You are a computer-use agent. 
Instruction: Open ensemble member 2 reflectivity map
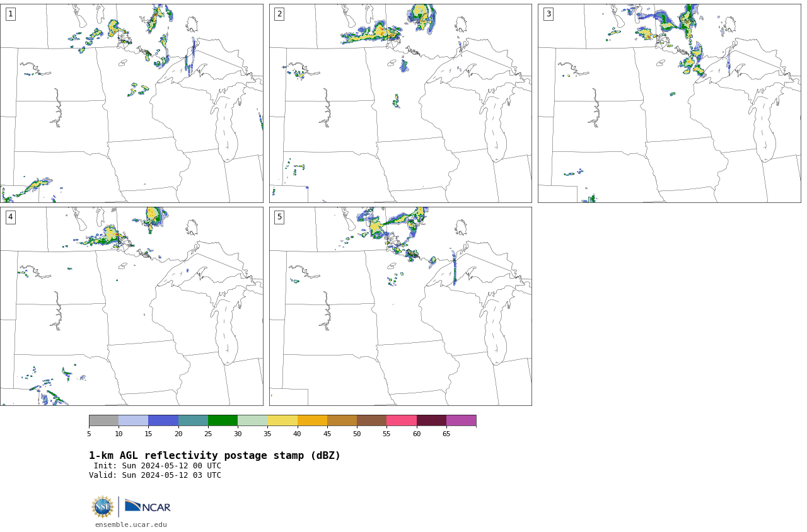tap(400, 103)
